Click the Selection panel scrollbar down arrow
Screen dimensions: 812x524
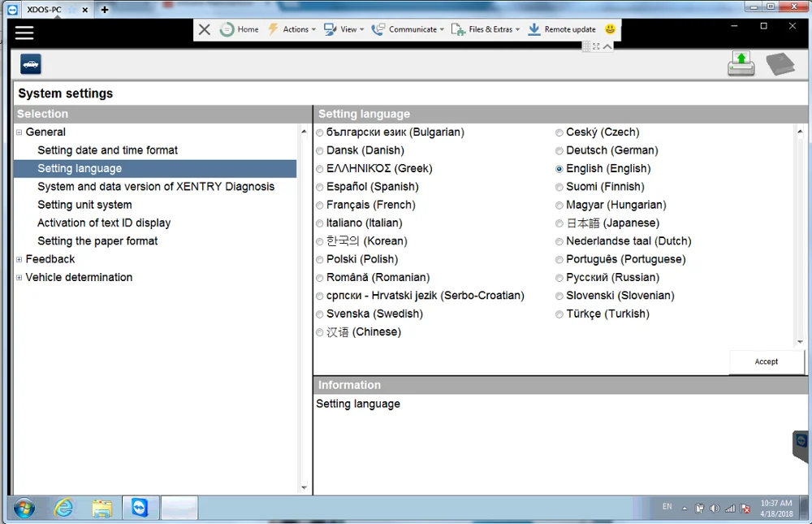point(304,487)
